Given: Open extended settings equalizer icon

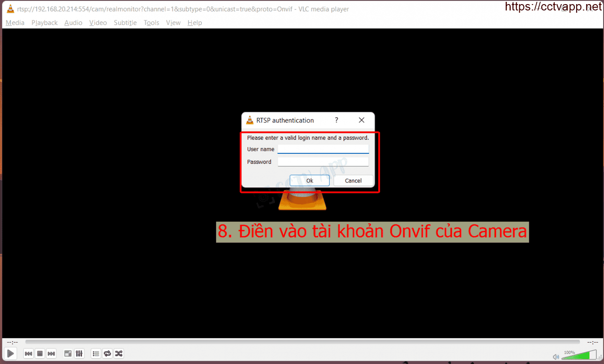Looking at the screenshot, I should [79, 354].
